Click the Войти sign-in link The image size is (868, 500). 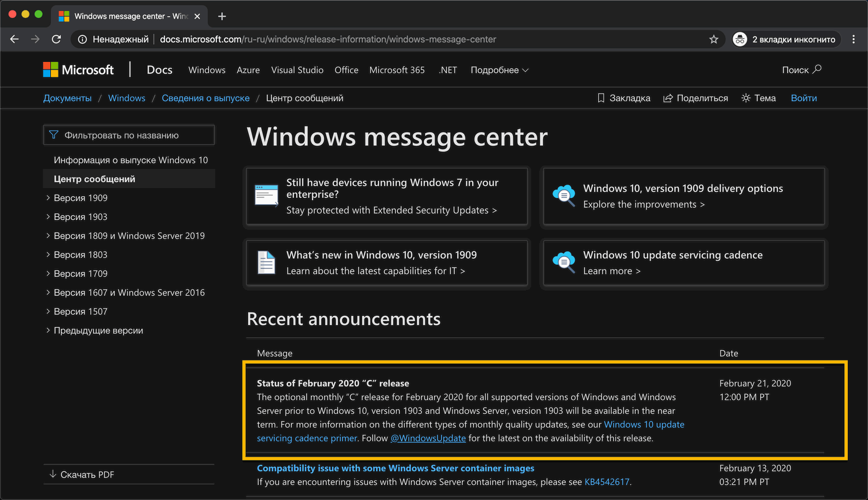point(804,98)
